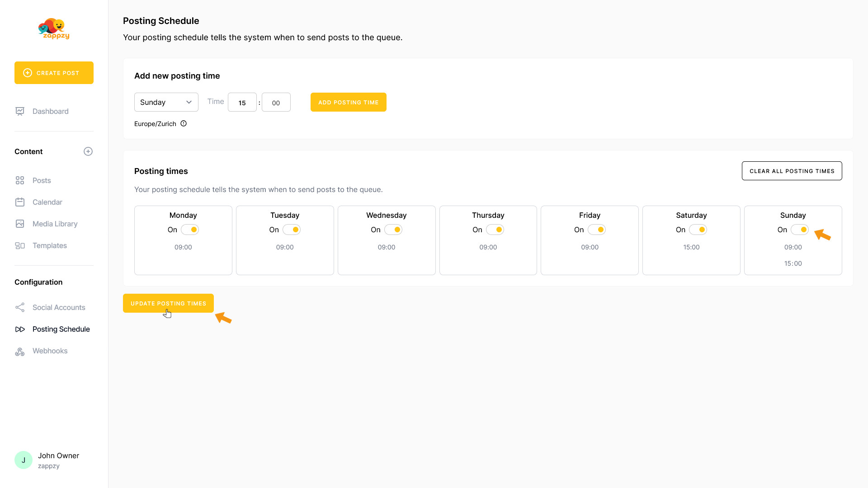Click the Social Accounts share icon
868x488 pixels.
20,308
